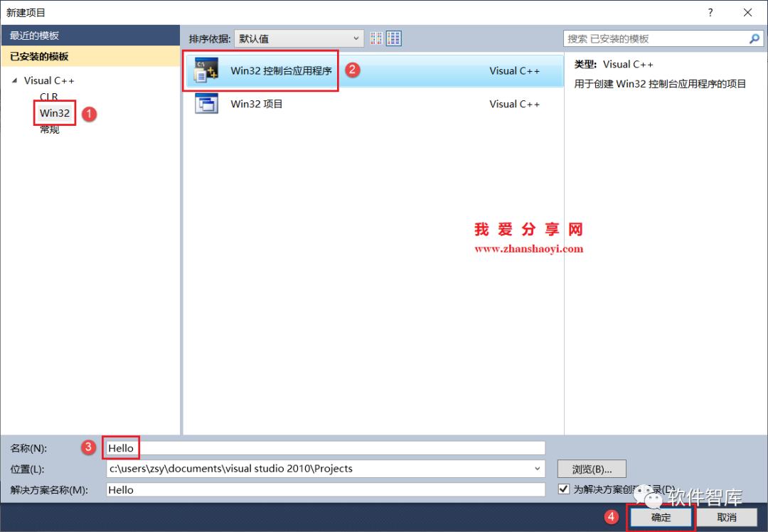Screen dimensions: 768x532
Task: Select 常规 in template tree
Action: pos(50,129)
